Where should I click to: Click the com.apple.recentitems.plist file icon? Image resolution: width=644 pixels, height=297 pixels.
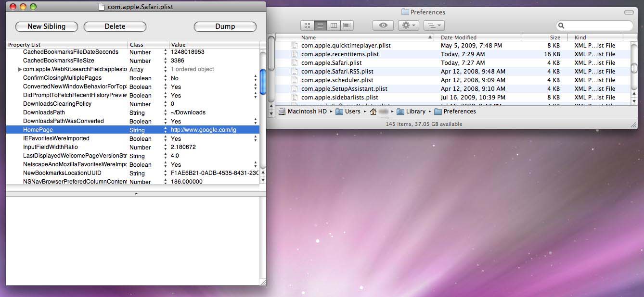295,54
